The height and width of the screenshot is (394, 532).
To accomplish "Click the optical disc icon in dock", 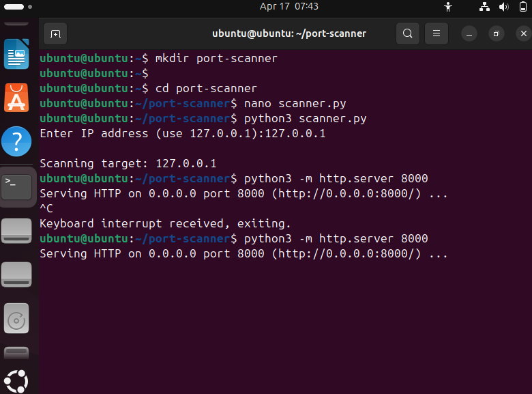I will pyautogui.click(x=17, y=318).
